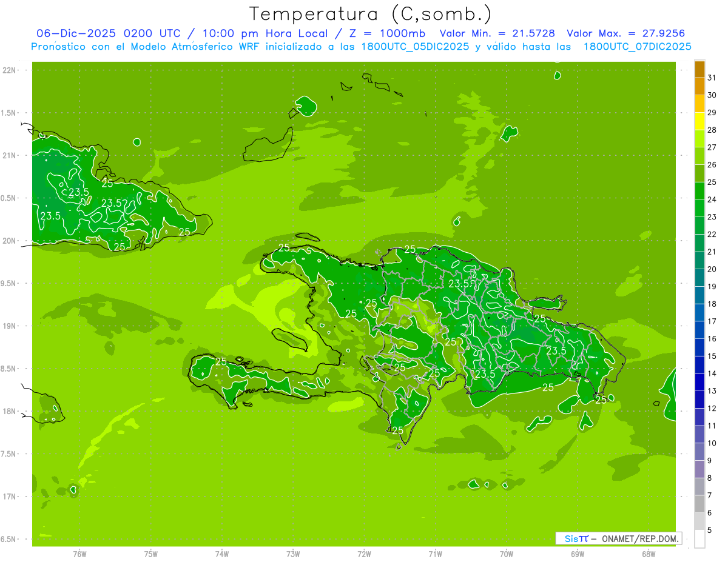Click the 75W longitude axis label

[x=151, y=554]
